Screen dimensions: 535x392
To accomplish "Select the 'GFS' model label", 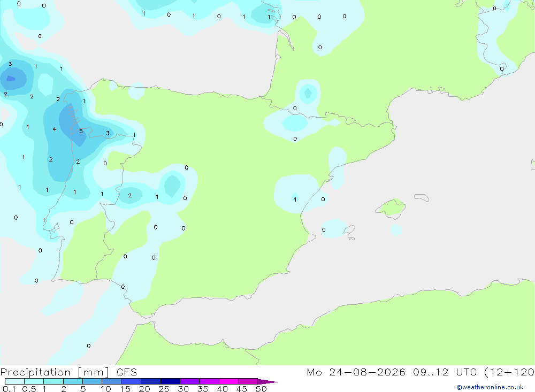I will click(127, 372).
